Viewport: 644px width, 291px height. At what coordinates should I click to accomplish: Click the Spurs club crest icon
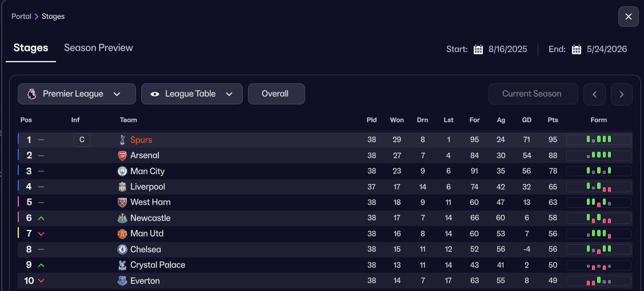(122, 140)
